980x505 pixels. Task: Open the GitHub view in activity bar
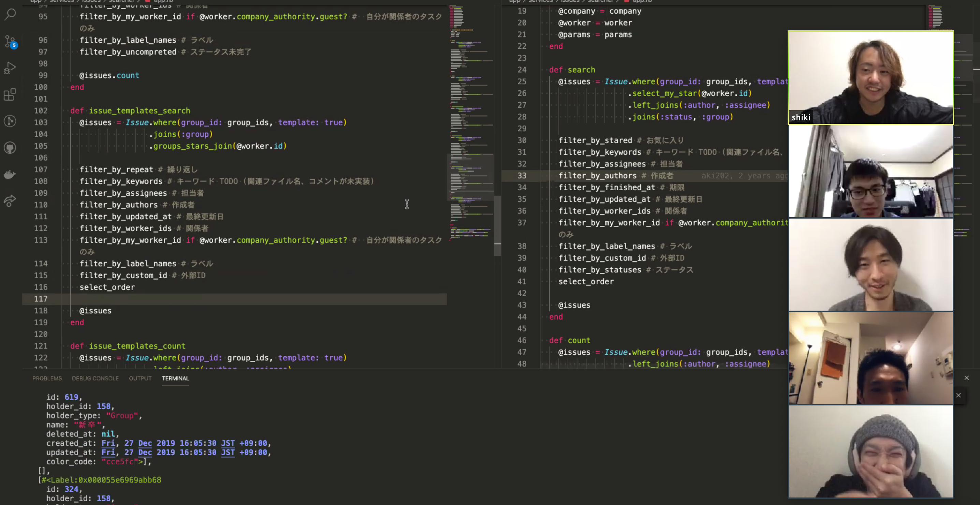click(10, 148)
